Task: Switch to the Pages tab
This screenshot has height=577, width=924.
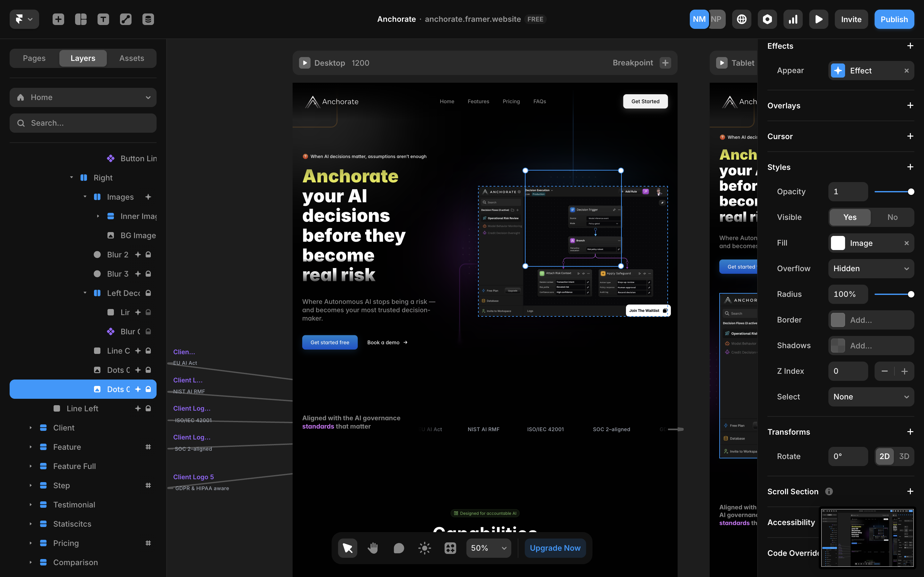Action: 34,58
